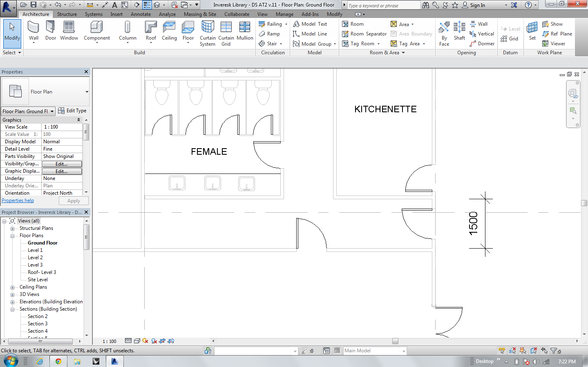Select the Wall tool
The image size is (588, 367).
[x=34, y=33]
